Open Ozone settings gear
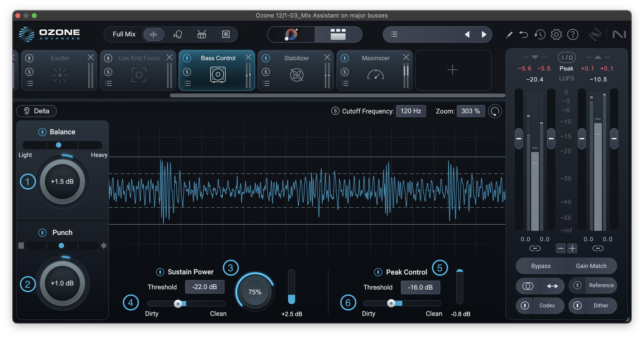644x338 pixels. pos(556,34)
